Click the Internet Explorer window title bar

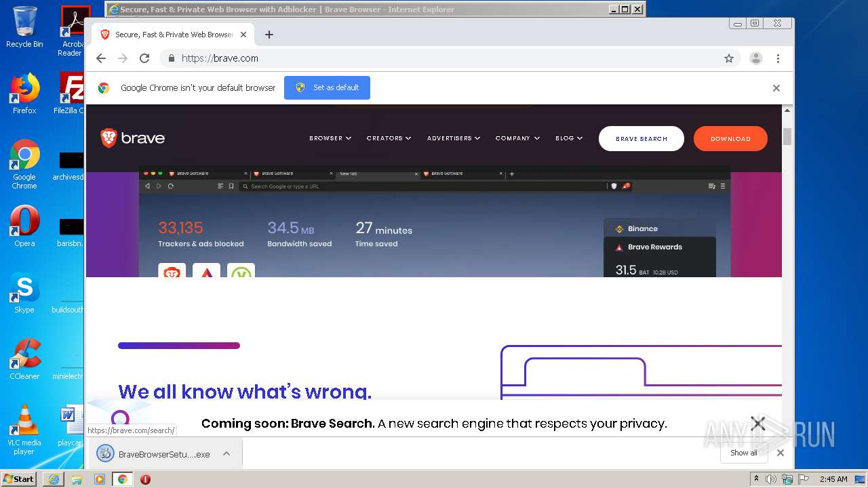click(375, 9)
